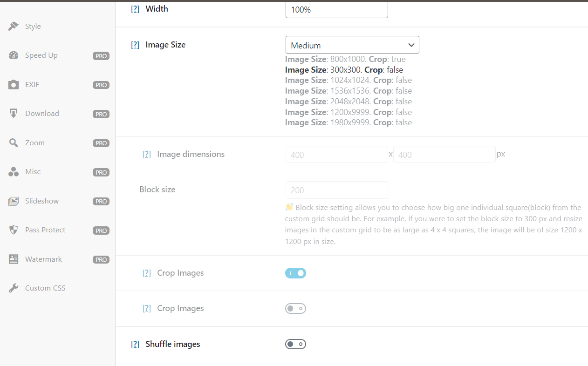588x366 pixels.
Task: Open the Custom CSS wrench icon
Action: (x=13, y=288)
